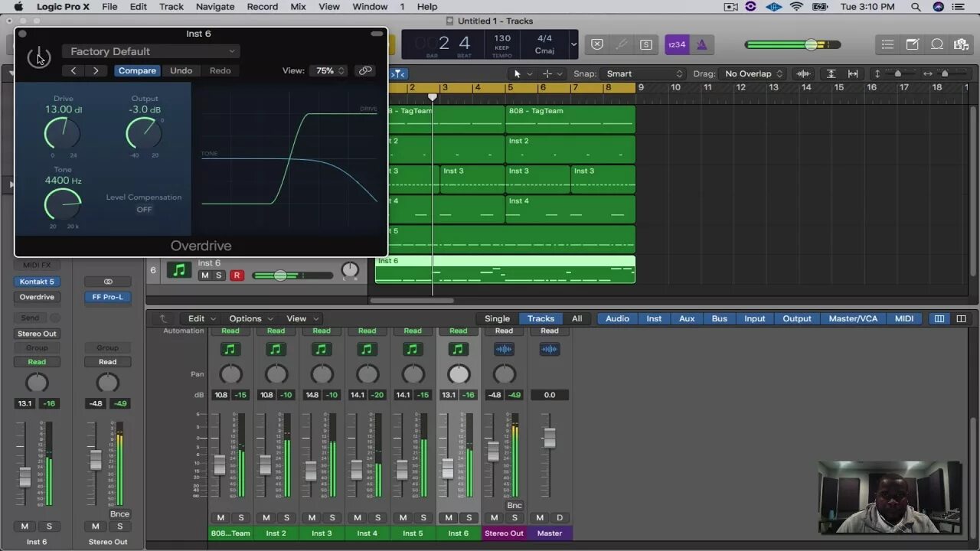Screen dimensions: 980x551
Task: Click the Output knob
Action: point(144,133)
